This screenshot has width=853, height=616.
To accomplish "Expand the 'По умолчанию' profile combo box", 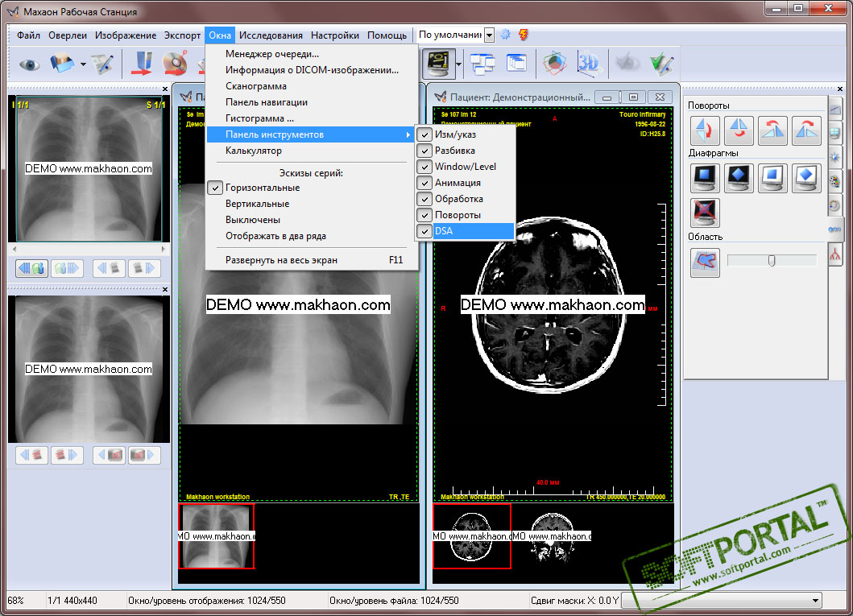I will [x=489, y=35].
